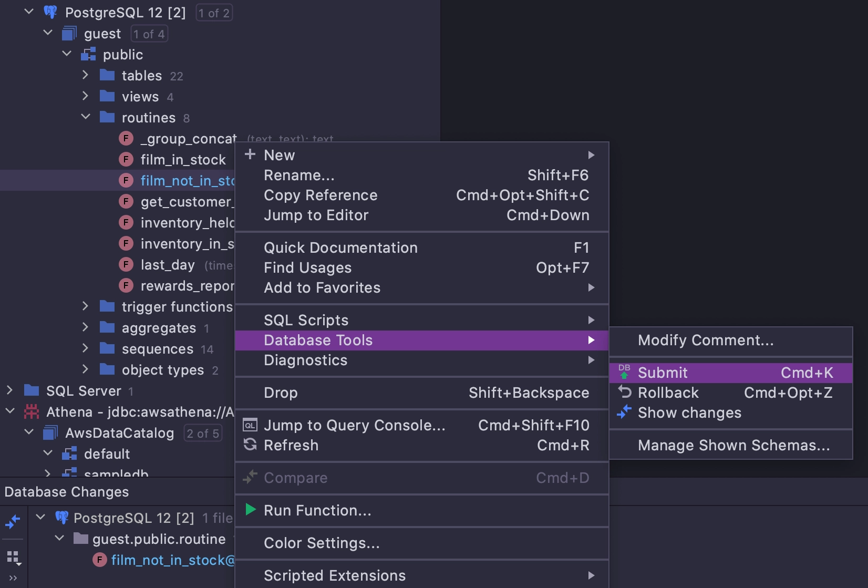Click the PostgreSQL elephant icon in the tree
Screen dimensions: 868x588
tap(50, 12)
